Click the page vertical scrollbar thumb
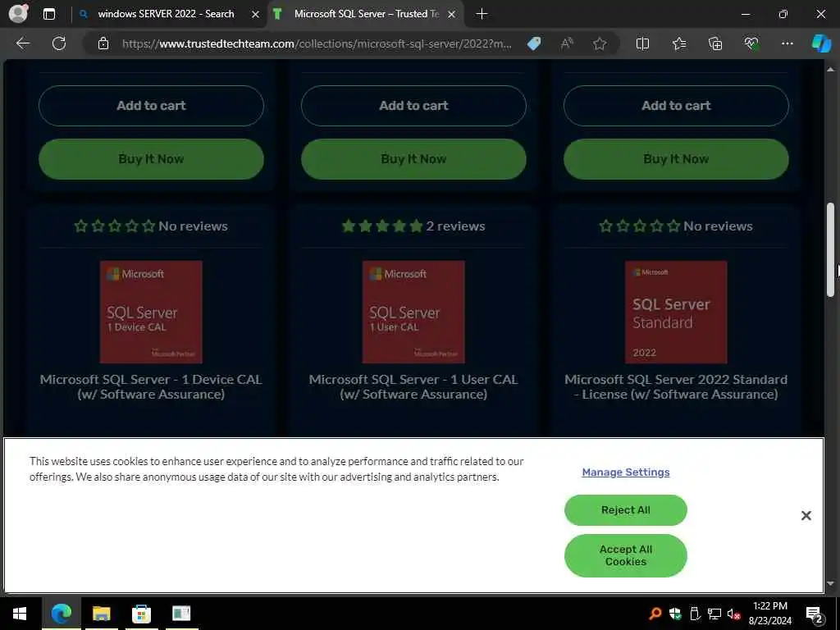 [x=830, y=249]
